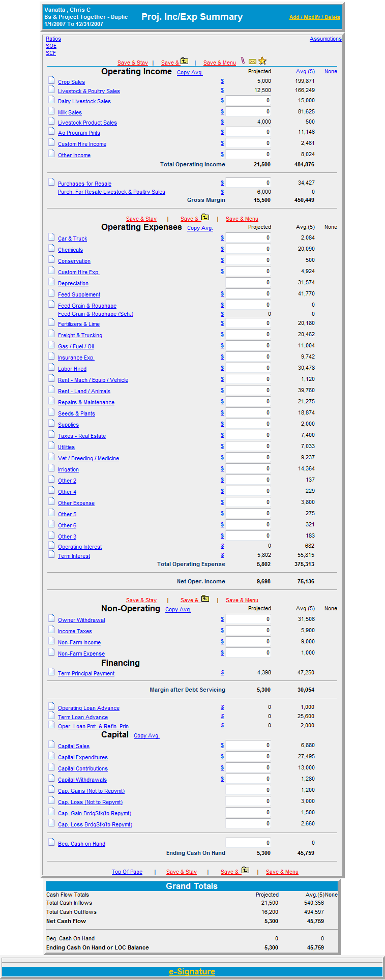Click the Avg.(5) link in Operating Income header
The height and width of the screenshot is (980, 385).
click(305, 72)
